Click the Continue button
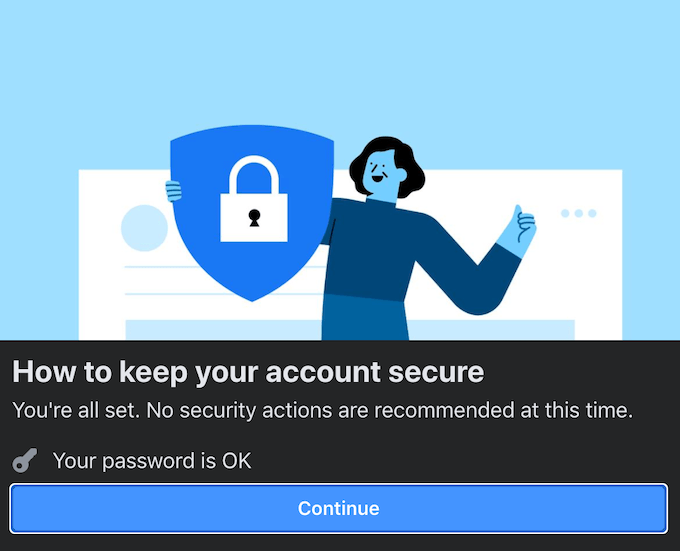This screenshot has height=551, width=680. [339, 509]
